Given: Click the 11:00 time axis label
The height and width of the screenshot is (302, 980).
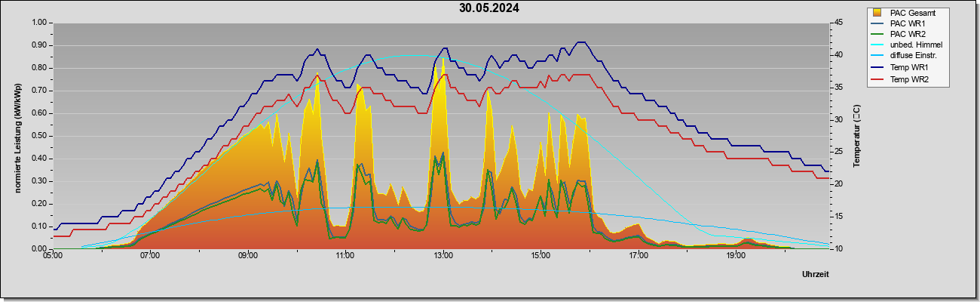Looking at the screenshot, I should 345,257.
